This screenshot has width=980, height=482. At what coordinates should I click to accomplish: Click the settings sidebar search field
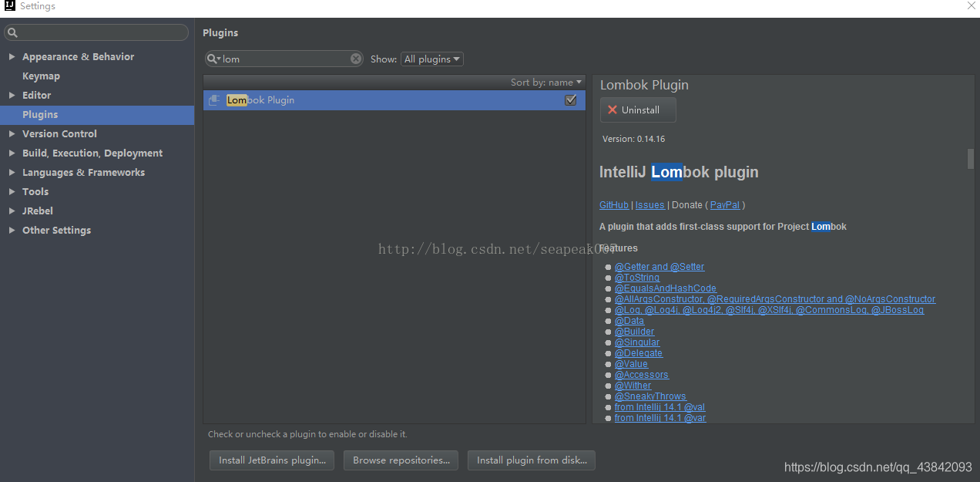tap(96, 32)
